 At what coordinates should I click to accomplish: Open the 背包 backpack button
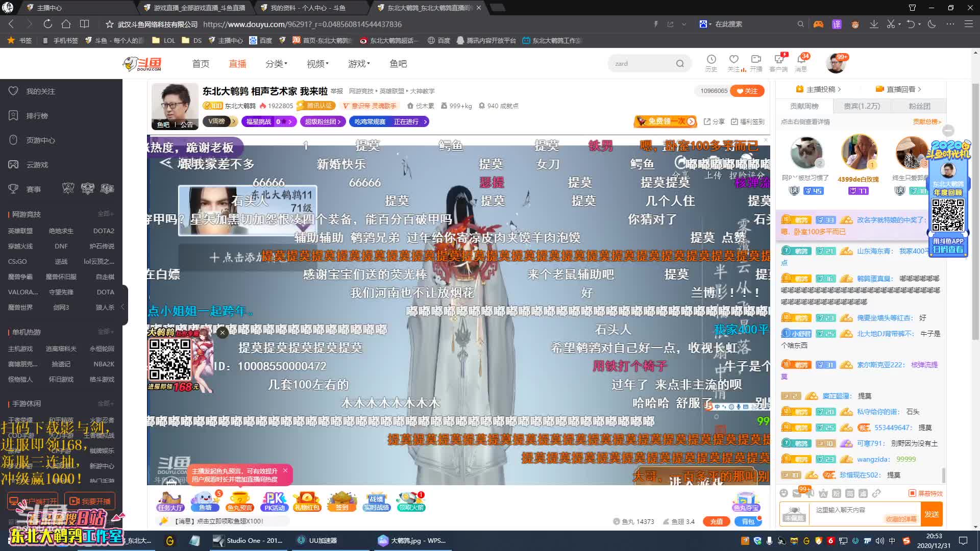tap(748, 521)
